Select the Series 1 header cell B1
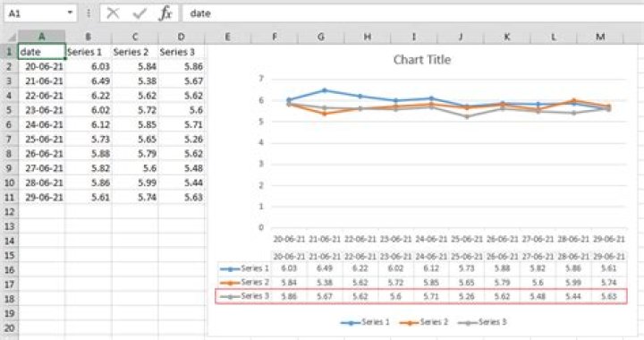This screenshot has height=340, width=644. click(x=89, y=52)
